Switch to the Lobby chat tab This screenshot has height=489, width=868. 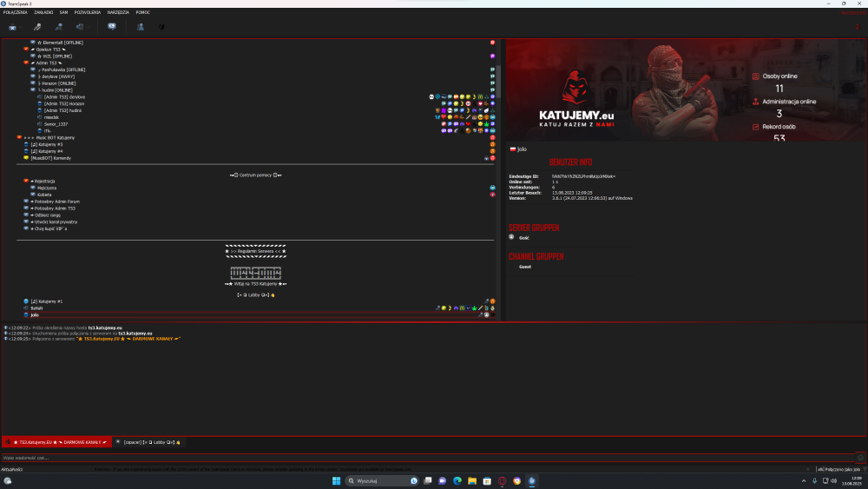click(x=148, y=442)
